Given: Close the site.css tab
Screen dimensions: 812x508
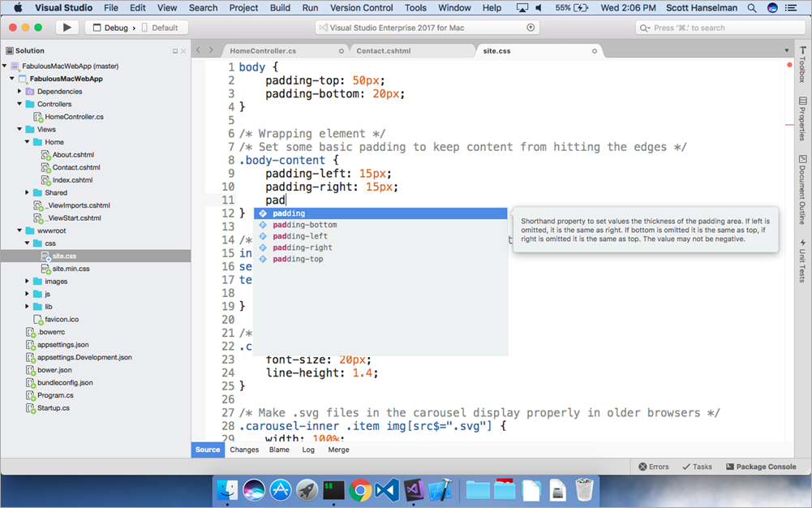Looking at the screenshot, I should [595, 51].
